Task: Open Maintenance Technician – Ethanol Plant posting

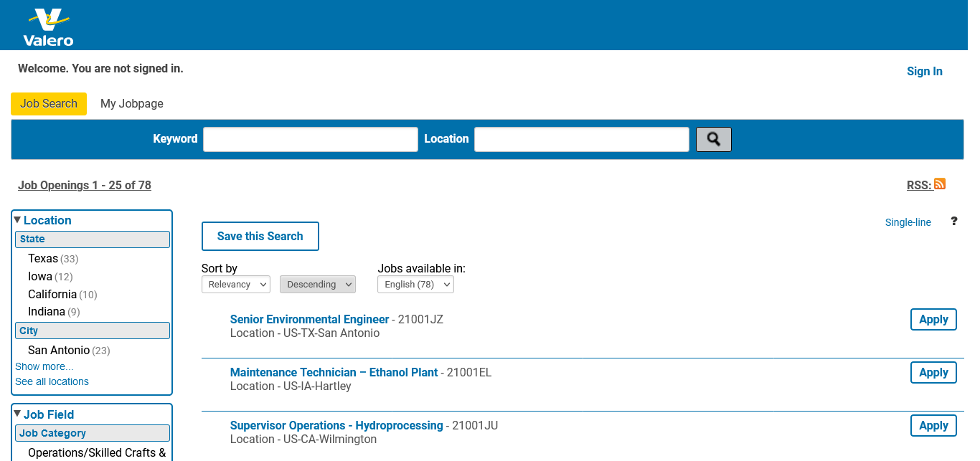Action: (334, 373)
